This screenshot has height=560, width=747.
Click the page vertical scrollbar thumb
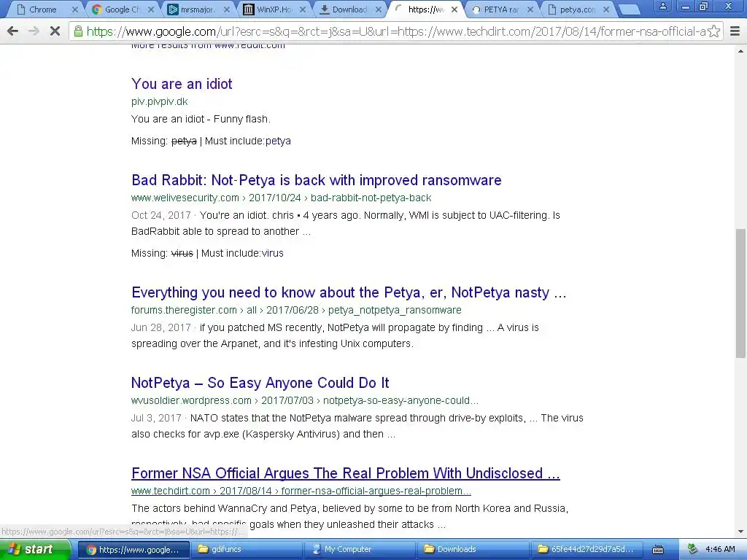pos(741,293)
